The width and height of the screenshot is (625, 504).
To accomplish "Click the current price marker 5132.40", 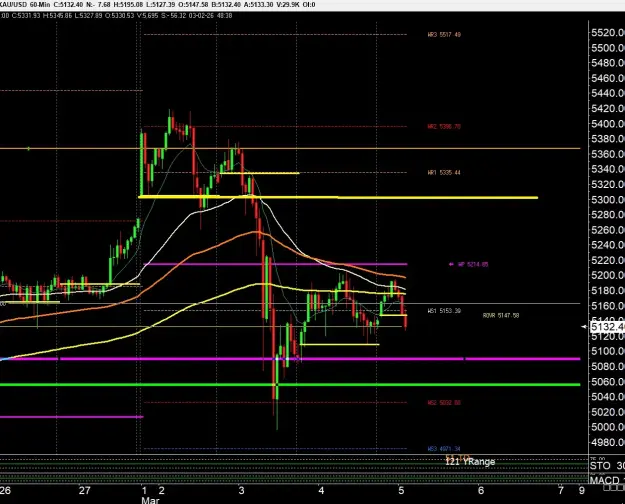I will [607, 327].
